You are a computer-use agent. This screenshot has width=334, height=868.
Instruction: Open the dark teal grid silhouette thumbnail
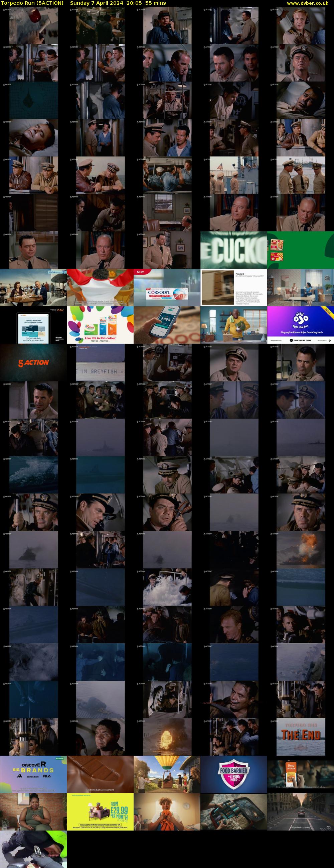tap(33, 100)
